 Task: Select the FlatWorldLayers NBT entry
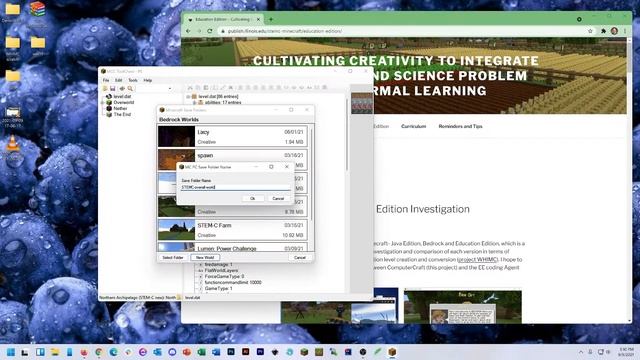(x=221, y=270)
